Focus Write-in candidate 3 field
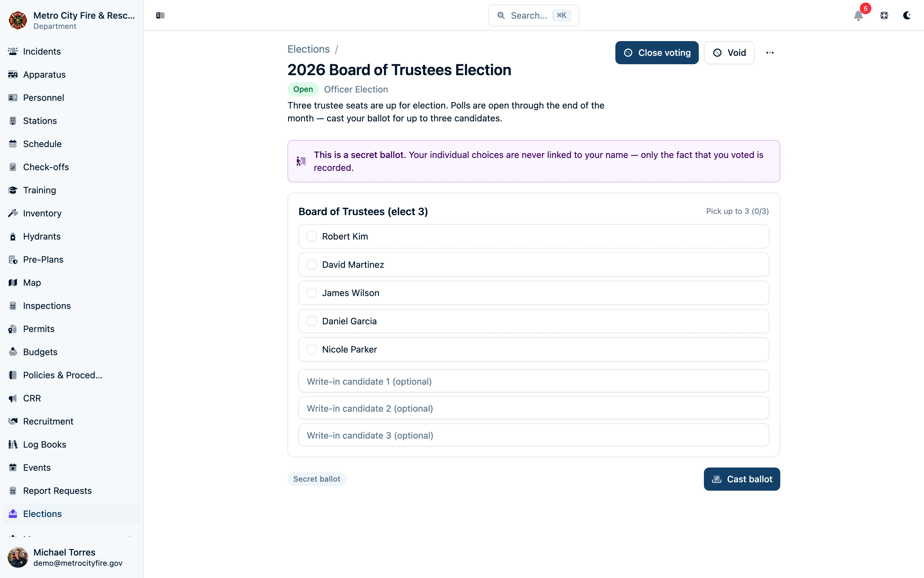This screenshot has height=578, width=924. (534, 435)
